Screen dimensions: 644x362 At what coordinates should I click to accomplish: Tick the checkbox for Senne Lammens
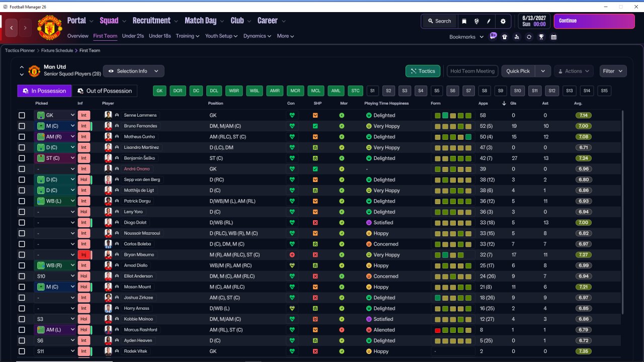click(22, 116)
